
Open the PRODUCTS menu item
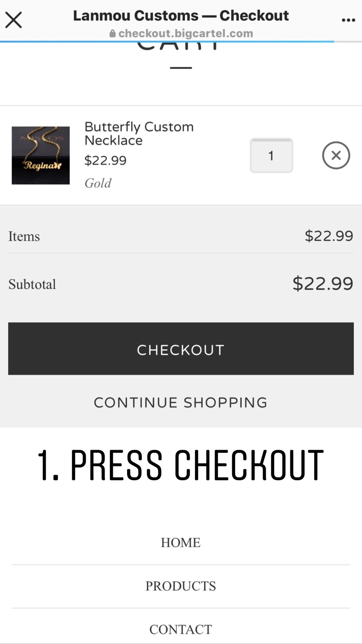point(181,586)
